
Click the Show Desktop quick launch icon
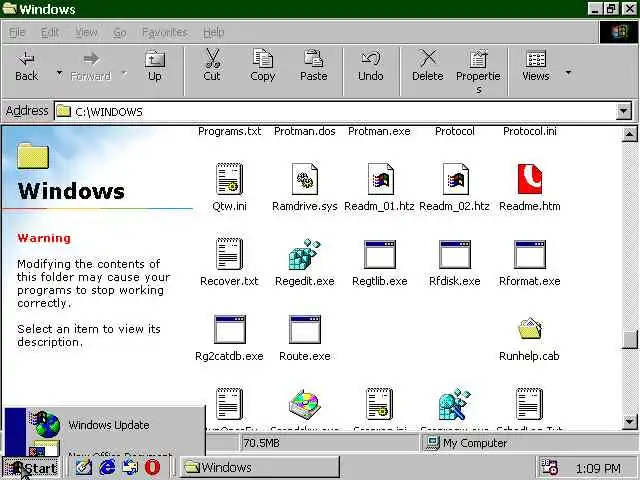pyautogui.click(x=84, y=467)
